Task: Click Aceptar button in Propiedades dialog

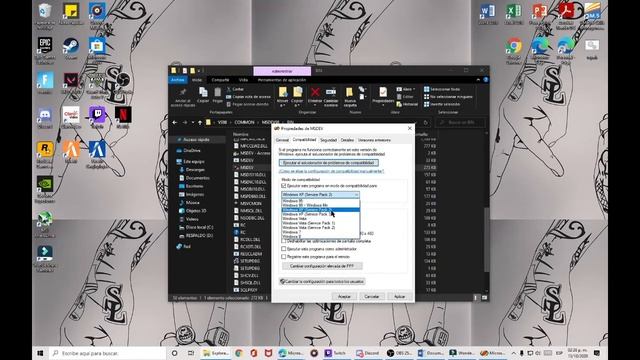Action: (x=344, y=296)
